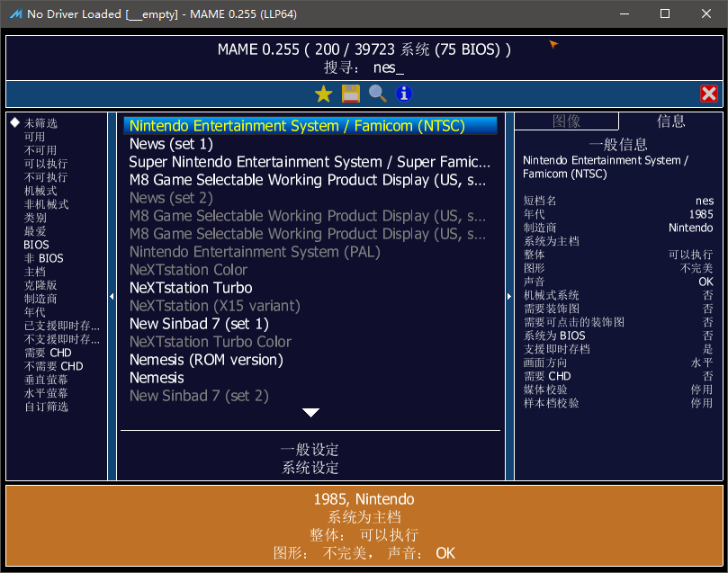Select the 需要 CHD filter
The height and width of the screenshot is (573, 728).
click(48, 353)
